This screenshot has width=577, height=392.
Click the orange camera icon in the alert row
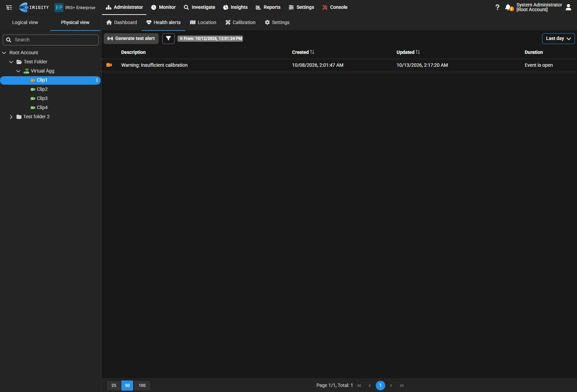tap(109, 65)
